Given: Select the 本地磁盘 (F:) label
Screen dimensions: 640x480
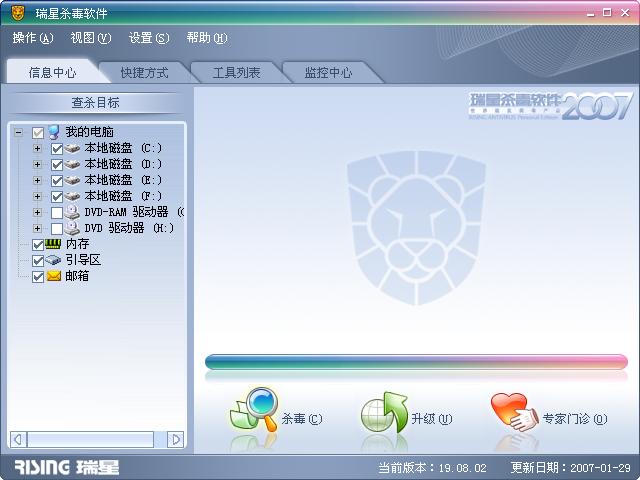Looking at the screenshot, I should (123, 196).
